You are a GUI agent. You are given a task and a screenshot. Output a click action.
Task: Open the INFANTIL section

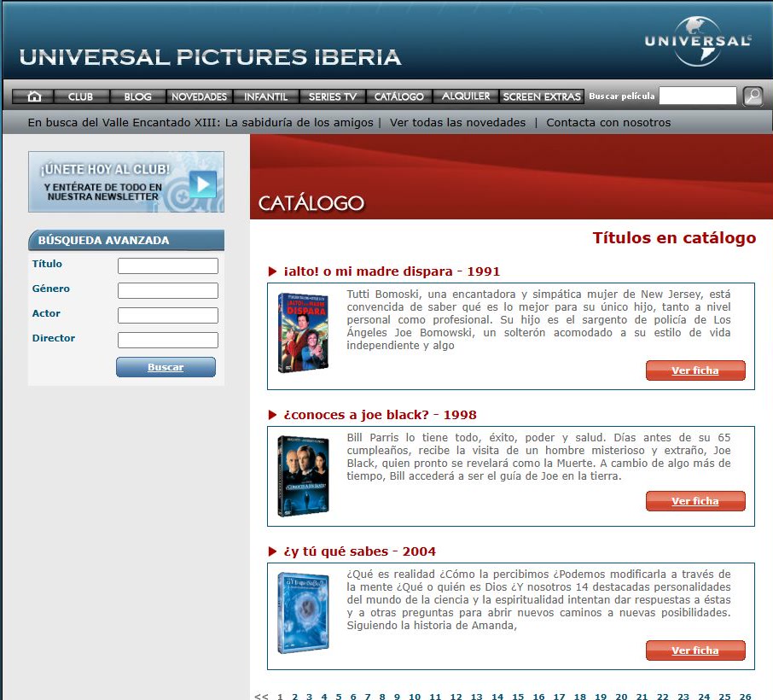click(x=265, y=96)
